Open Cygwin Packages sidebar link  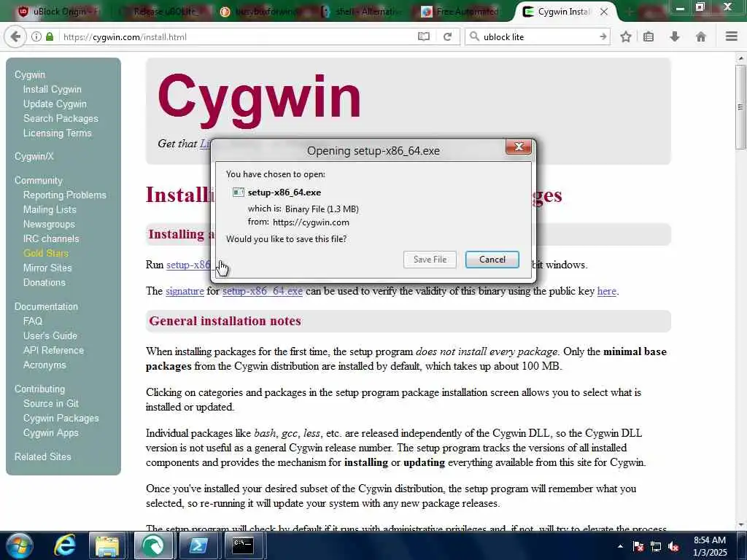tap(61, 418)
